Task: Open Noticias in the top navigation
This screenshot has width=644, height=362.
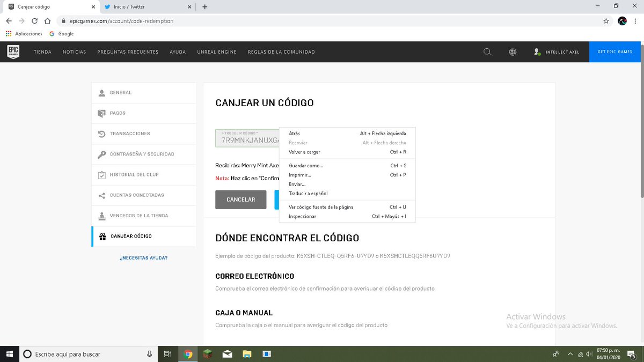Action: pos(75,52)
